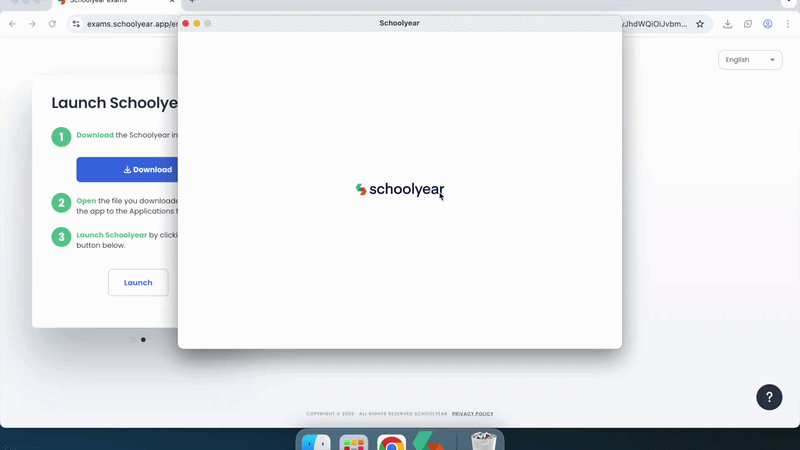
Task: Reload the exams.schoolyear.app page
Action: 52,24
